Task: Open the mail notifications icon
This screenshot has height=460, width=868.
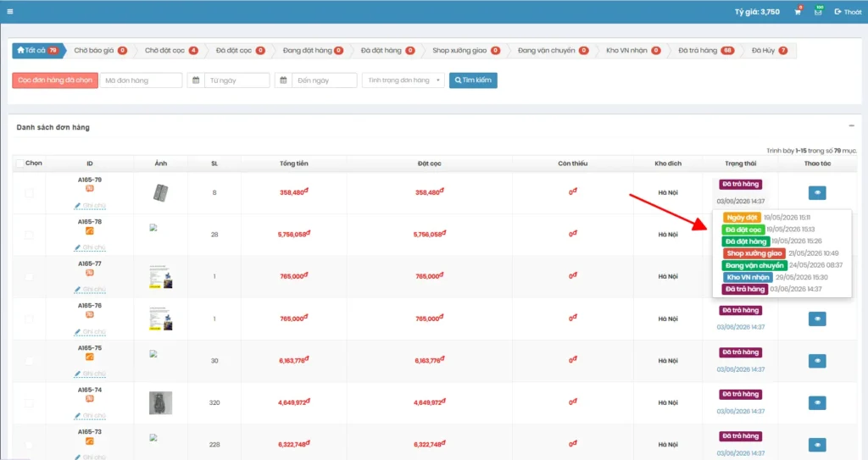Action: (818, 12)
